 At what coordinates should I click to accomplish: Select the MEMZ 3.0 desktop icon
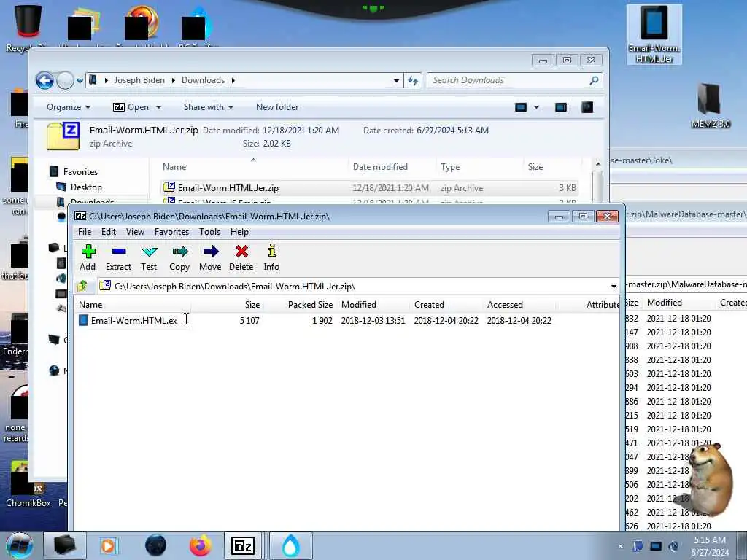click(x=711, y=106)
